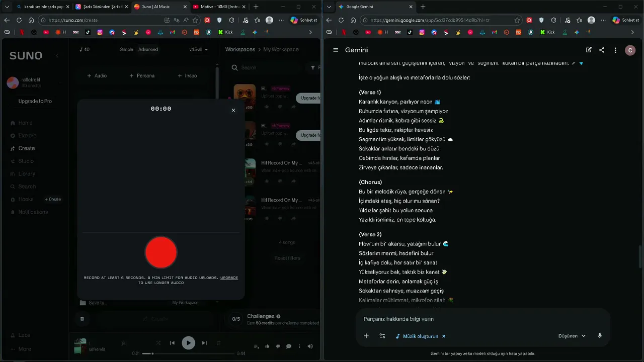
Task: Open a new tab in the Suno browser window
Action: point(256,7)
